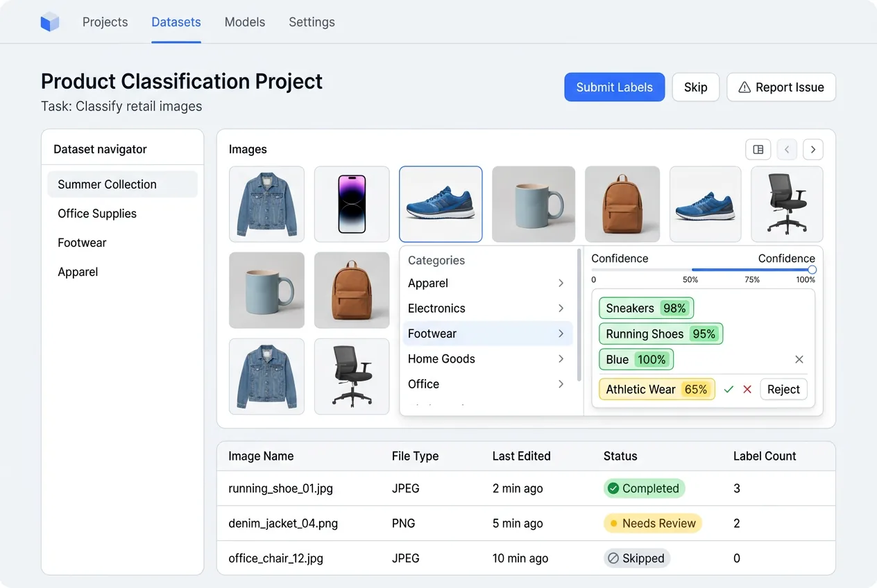This screenshot has width=877, height=588.
Task: Go back using the left chevron arrow
Action: 786,149
